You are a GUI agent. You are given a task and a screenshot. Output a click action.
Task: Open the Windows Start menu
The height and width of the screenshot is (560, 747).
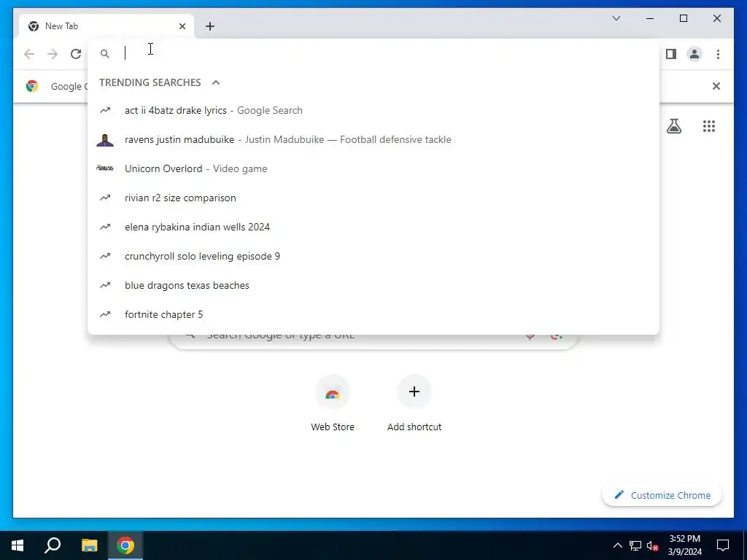pyautogui.click(x=18, y=545)
